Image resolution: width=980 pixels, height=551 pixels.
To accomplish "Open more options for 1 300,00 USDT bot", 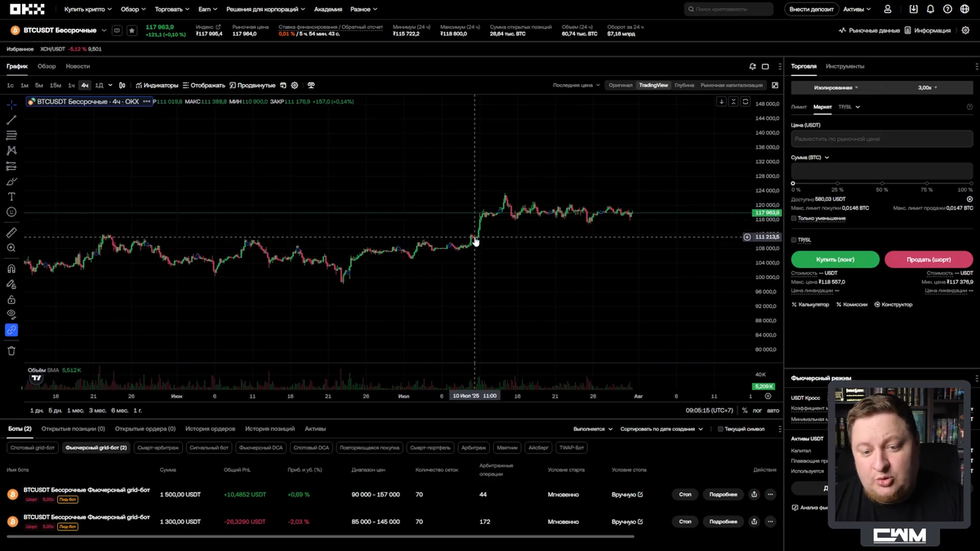I will coord(770,521).
